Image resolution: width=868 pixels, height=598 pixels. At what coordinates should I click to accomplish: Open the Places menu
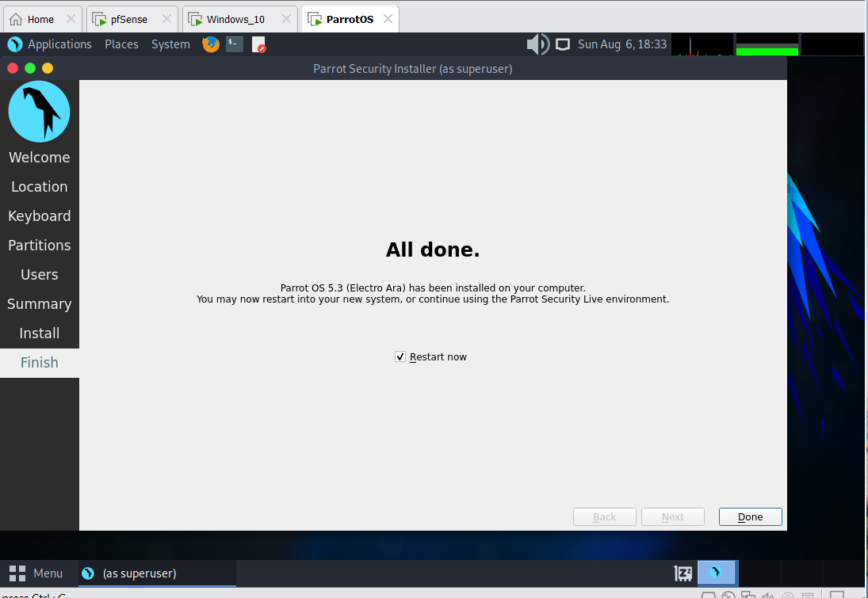click(x=122, y=44)
